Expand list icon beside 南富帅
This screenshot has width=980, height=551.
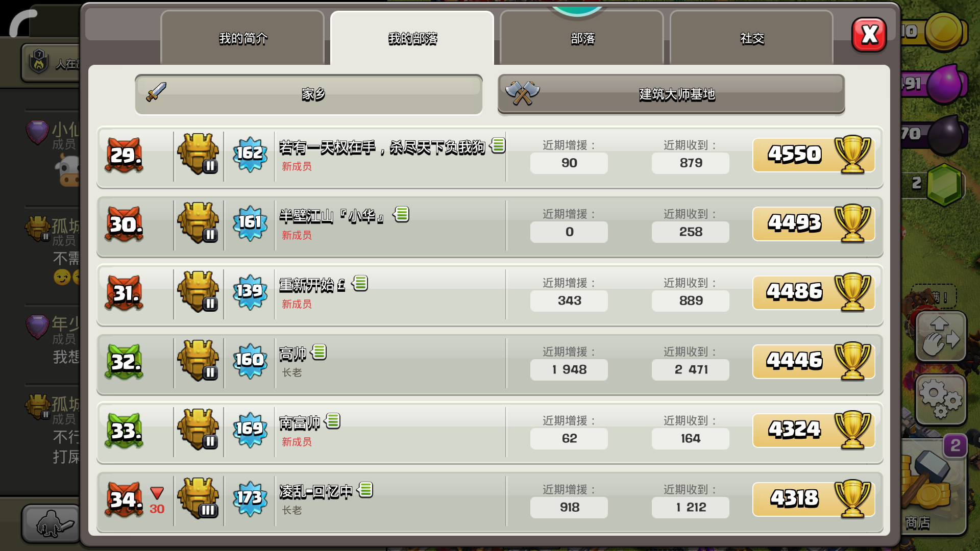coord(332,421)
